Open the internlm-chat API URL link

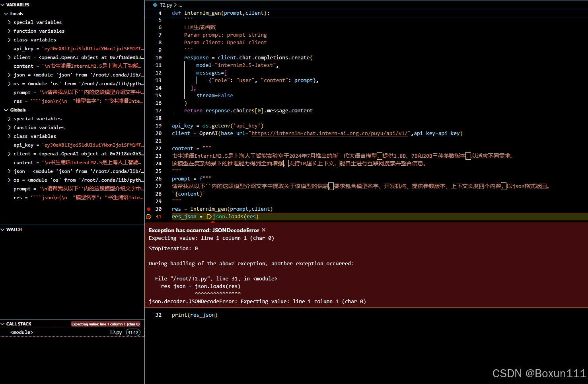(x=330, y=133)
